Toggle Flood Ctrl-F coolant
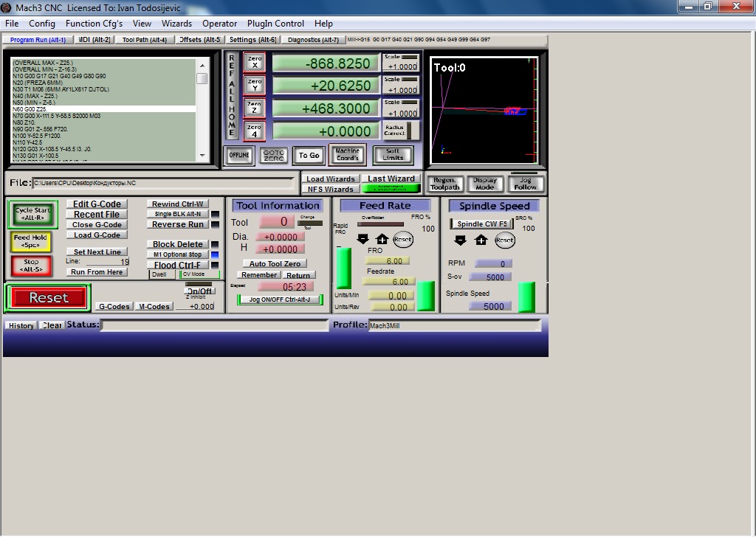The image size is (756, 537). 177,265
